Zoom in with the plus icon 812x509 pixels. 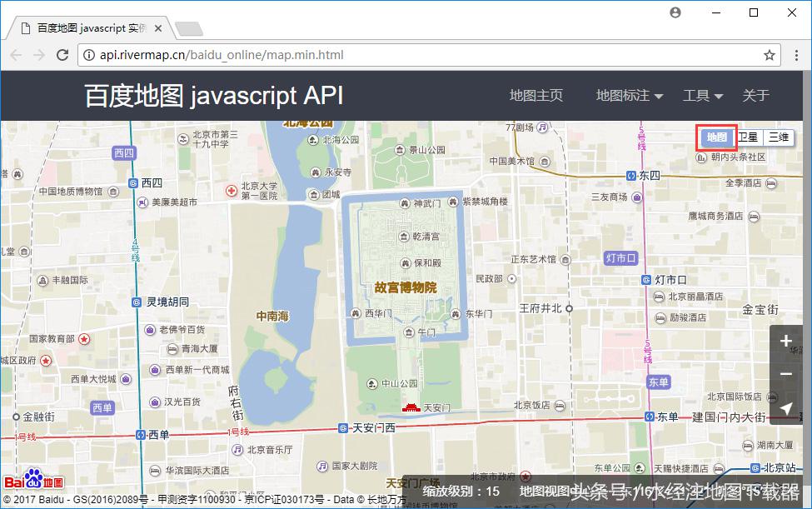coord(786,341)
